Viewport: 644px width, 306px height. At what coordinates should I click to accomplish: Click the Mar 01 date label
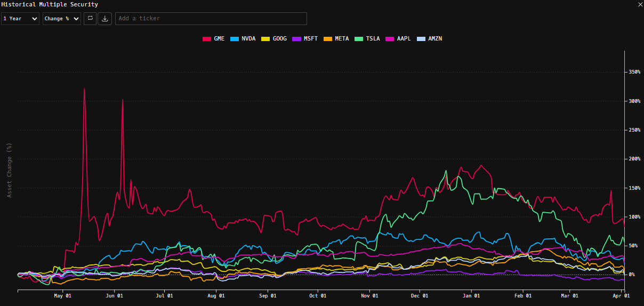click(x=570, y=295)
